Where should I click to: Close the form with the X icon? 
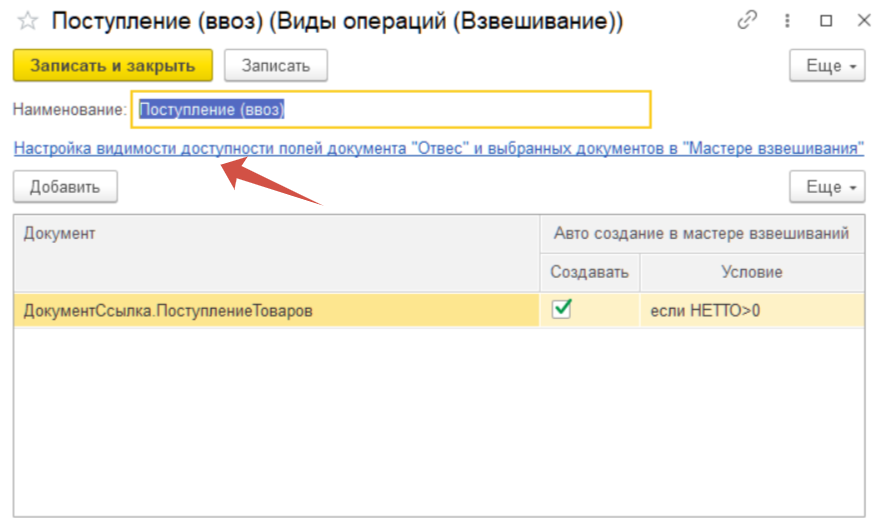(x=863, y=21)
